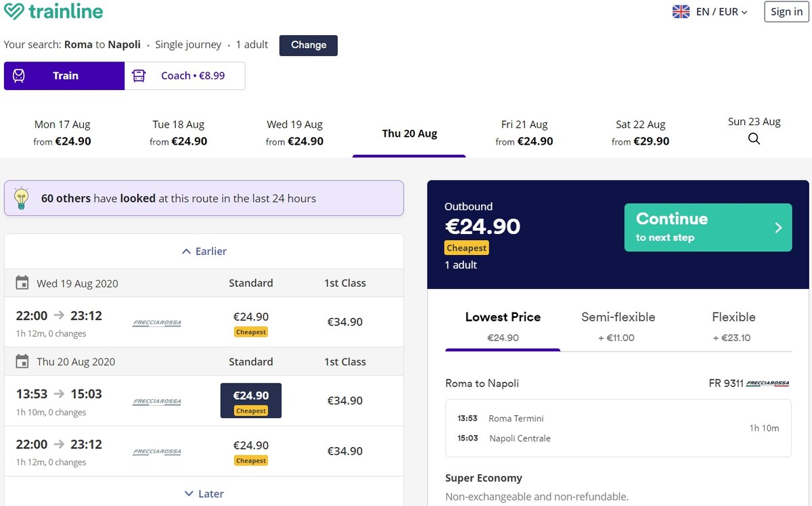Click the search magnifier under Sun 23 Aug

[x=754, y=139]
